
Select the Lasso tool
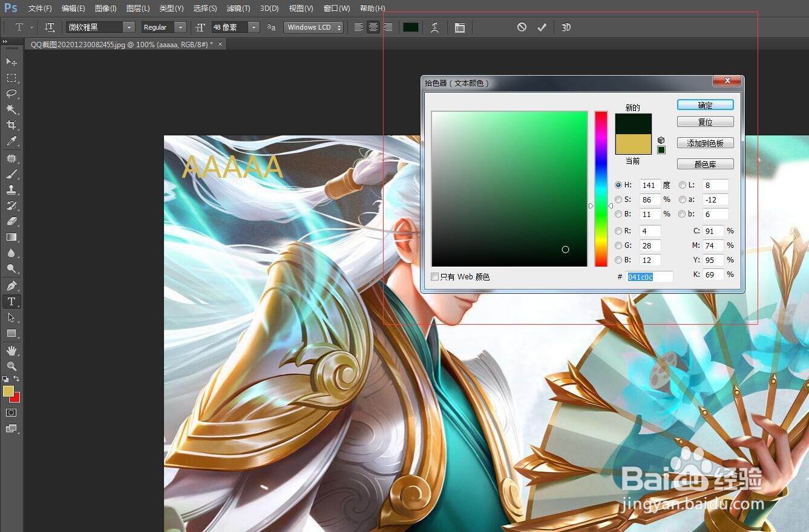[11, 93]
